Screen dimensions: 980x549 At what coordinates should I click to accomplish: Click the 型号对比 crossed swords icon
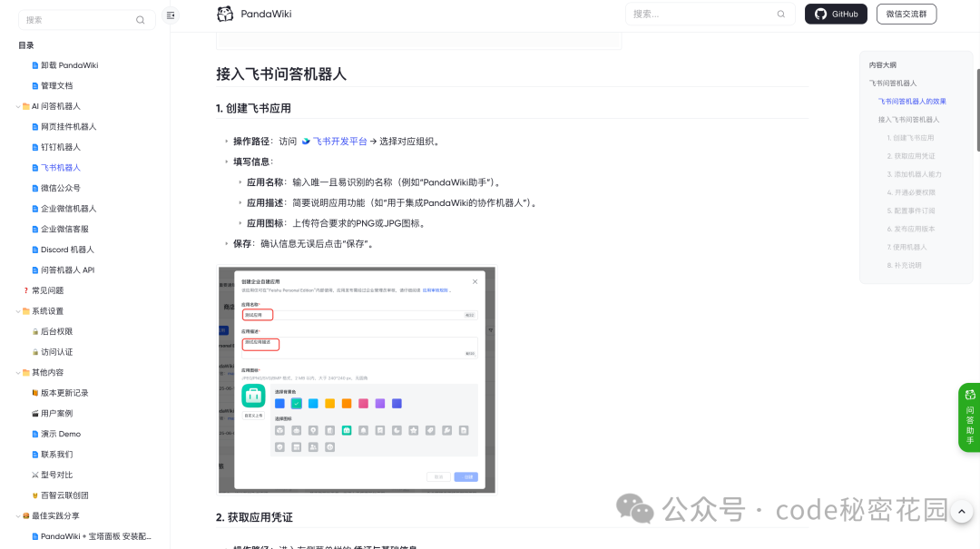(35, 475)
